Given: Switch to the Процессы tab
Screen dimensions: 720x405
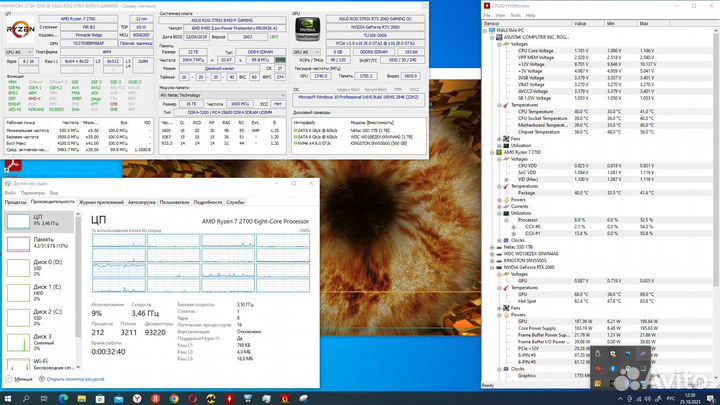Looking at the screenshot, I should coord(16,201).
